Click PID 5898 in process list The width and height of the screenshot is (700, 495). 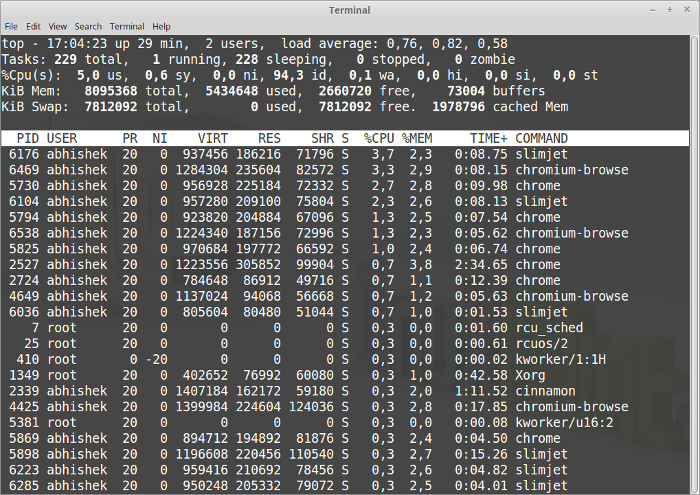click(x=24, y=454)
